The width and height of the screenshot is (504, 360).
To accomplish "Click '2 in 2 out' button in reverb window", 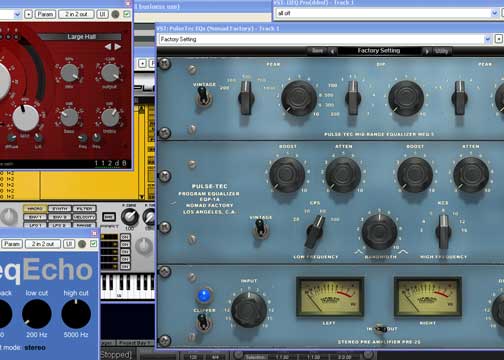I will (x=76, y=14).
